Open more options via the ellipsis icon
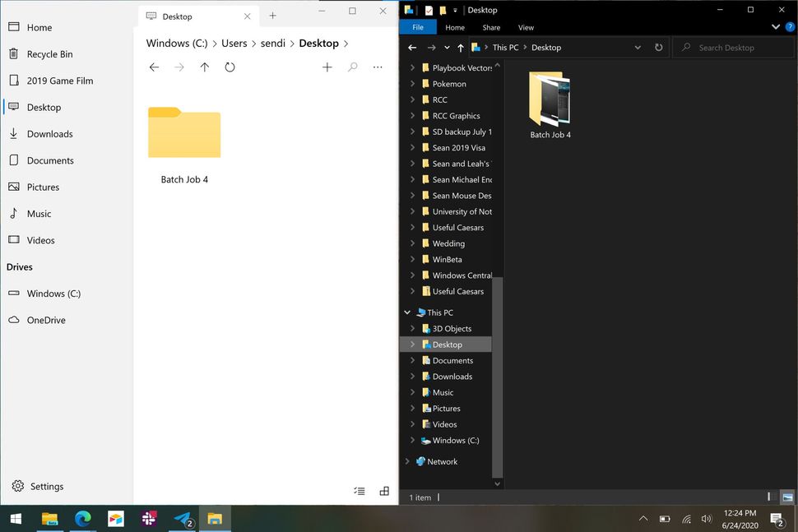This screenshot has height=532, width=798. [x=377, y=67]
